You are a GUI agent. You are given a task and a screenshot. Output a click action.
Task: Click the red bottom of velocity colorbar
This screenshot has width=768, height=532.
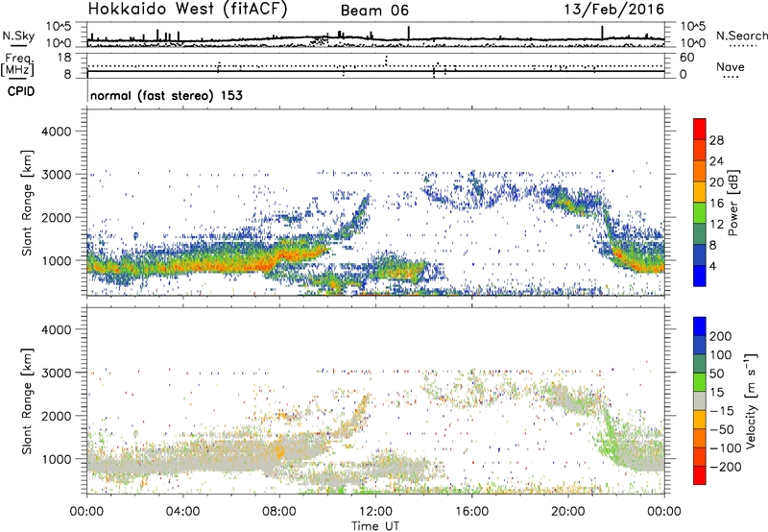tap(700, 475)
